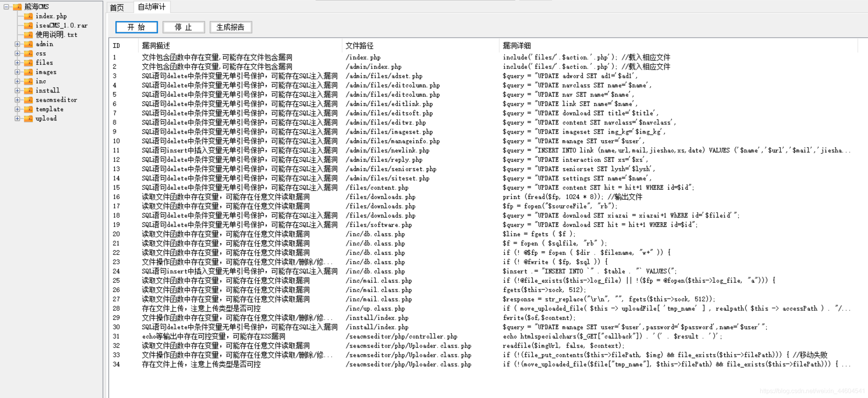Click the index.php file icon

tap(29, 16)
